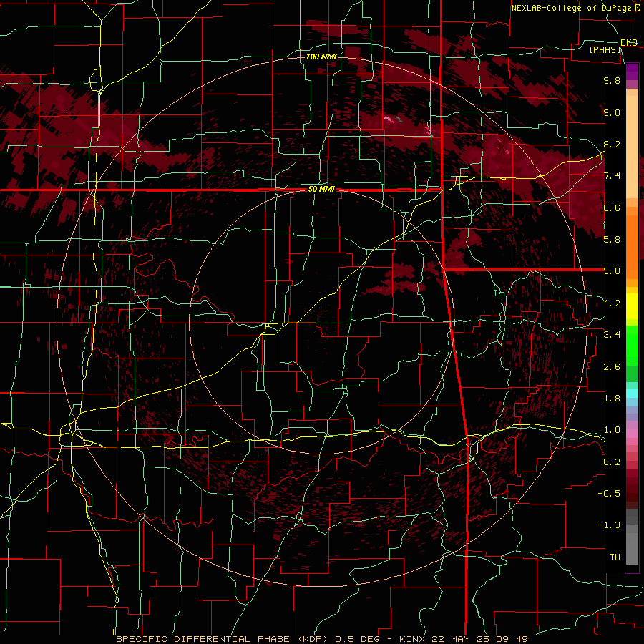
Task: Select the 7.4 value on color scale
Action: tap(612, 176)
